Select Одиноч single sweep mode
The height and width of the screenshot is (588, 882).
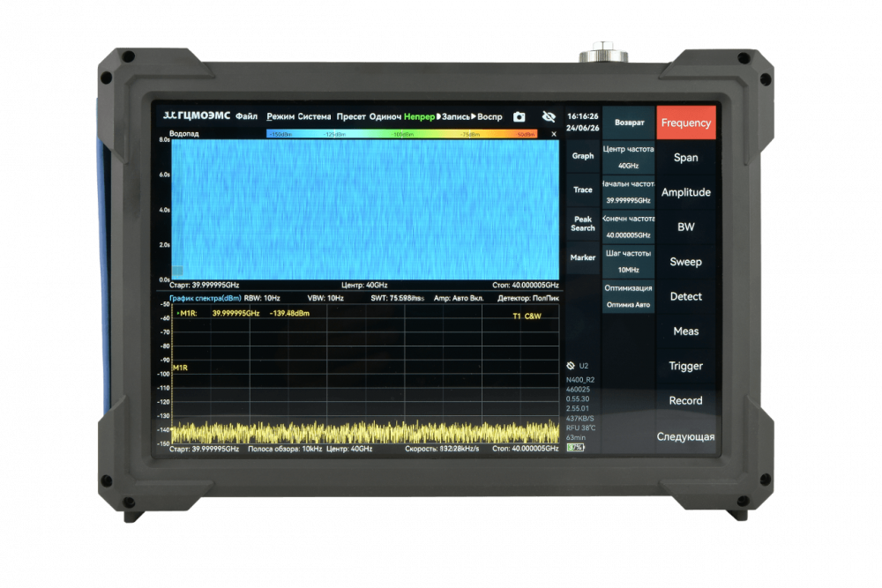point(385,116)
